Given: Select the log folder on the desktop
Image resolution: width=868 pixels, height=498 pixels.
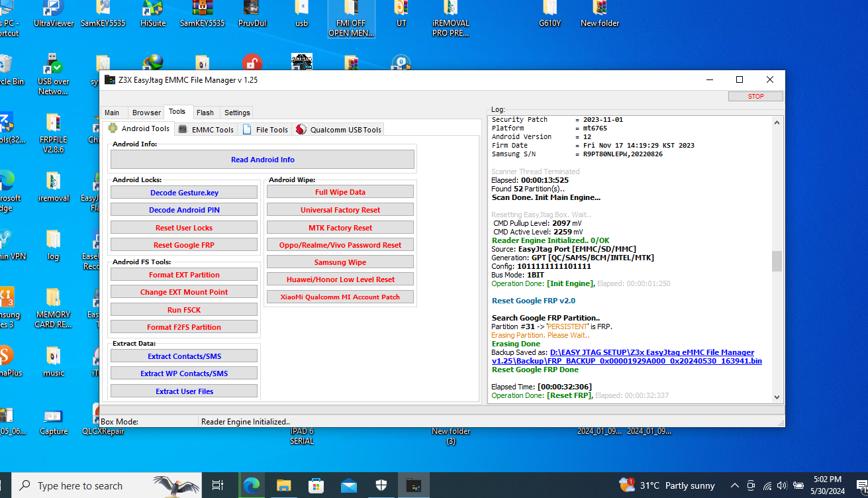Looking at the screenshot, I should point(54,245).
